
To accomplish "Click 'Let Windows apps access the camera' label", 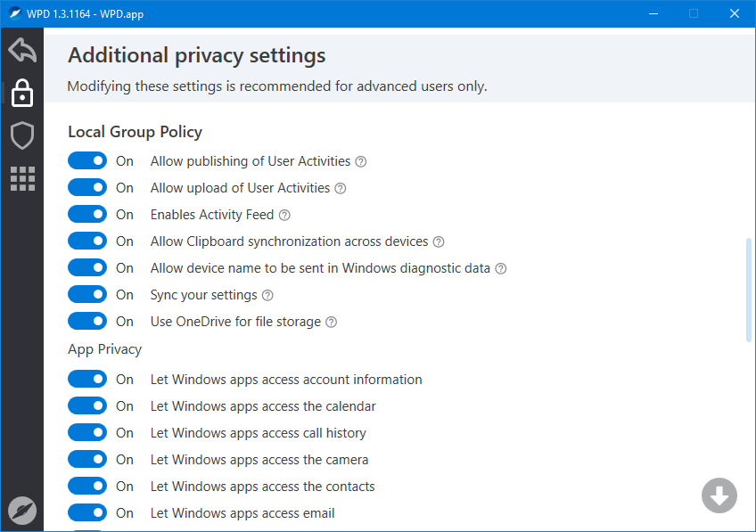I will click(259, 460).
